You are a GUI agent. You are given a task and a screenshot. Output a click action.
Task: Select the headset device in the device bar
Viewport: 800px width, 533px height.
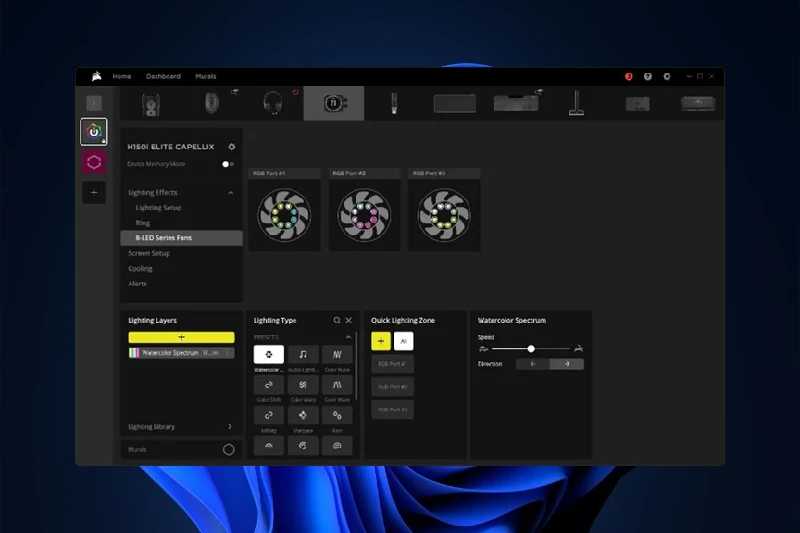click(x=273, y=103)
